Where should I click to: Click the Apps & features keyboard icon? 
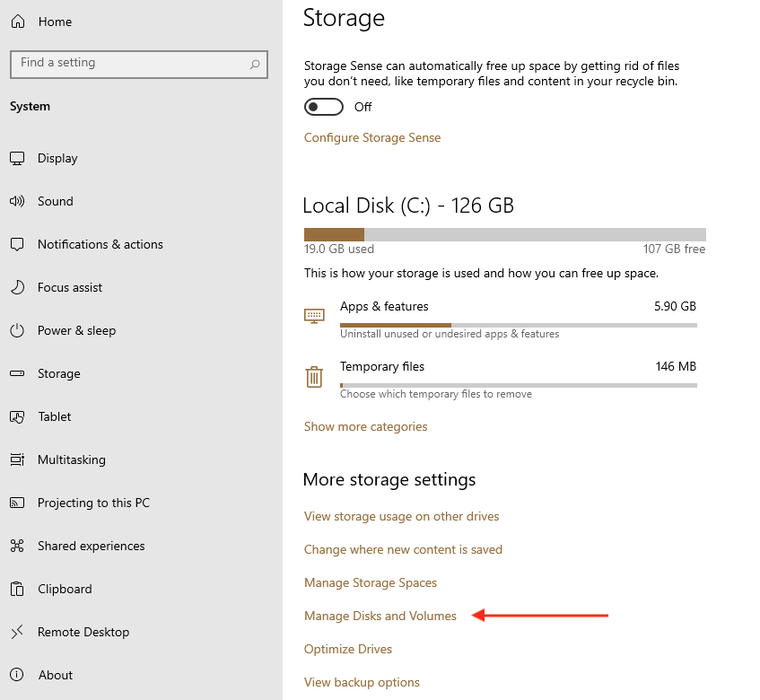[314, 315]
